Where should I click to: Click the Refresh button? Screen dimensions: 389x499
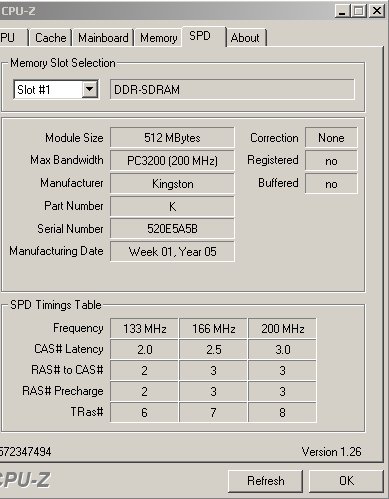266,481
